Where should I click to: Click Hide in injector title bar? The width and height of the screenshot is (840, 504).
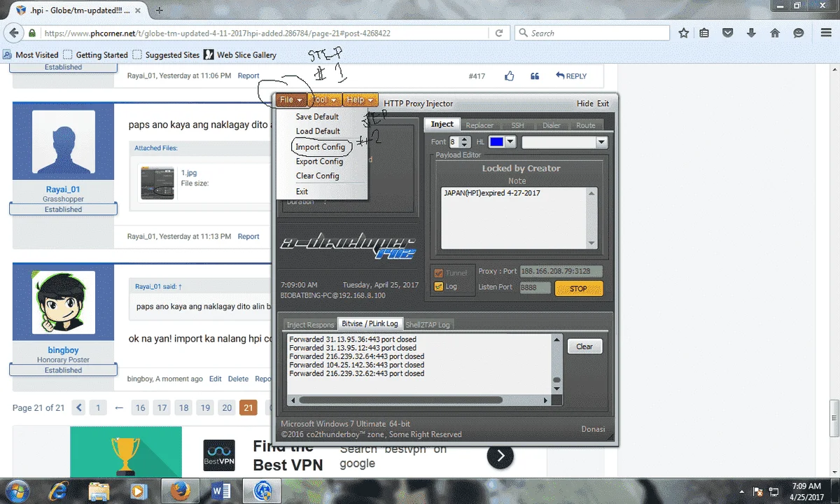(585, 104)
